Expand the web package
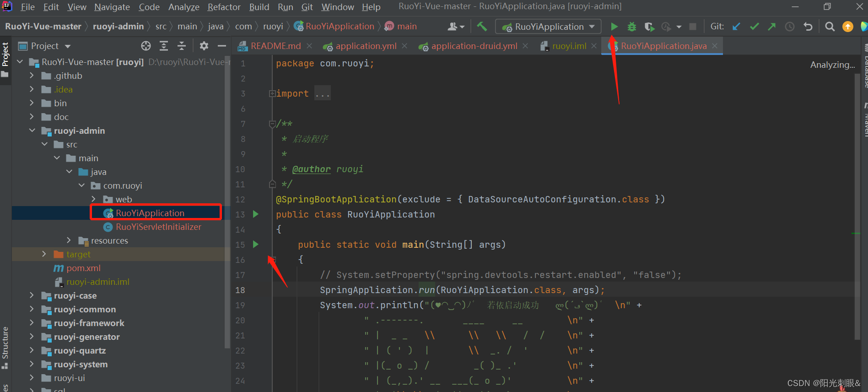The height and width of the screenshot is (392, 868). click(93, 199)
